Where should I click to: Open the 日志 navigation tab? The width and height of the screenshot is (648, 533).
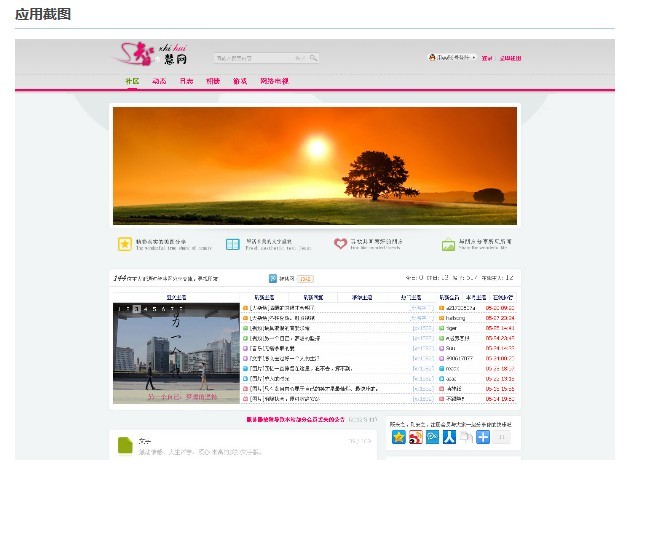tap(186, 81)
